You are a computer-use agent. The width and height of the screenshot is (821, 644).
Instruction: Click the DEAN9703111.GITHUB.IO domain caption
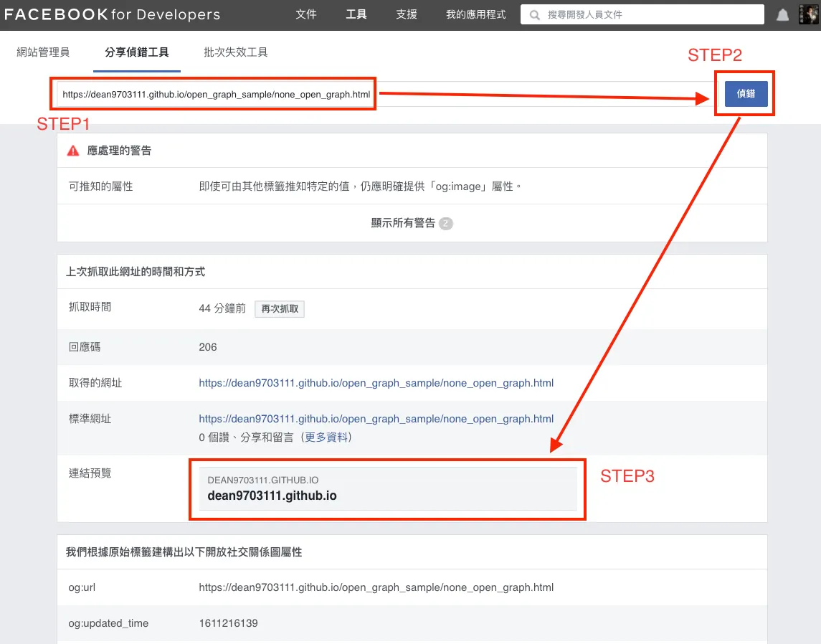click(263, 480)
